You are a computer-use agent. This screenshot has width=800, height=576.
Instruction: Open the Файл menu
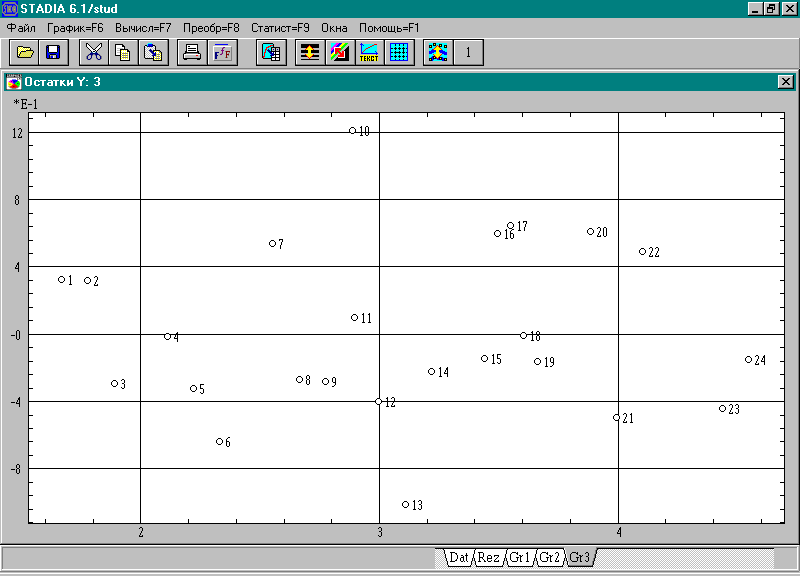(x=21, y=28)
